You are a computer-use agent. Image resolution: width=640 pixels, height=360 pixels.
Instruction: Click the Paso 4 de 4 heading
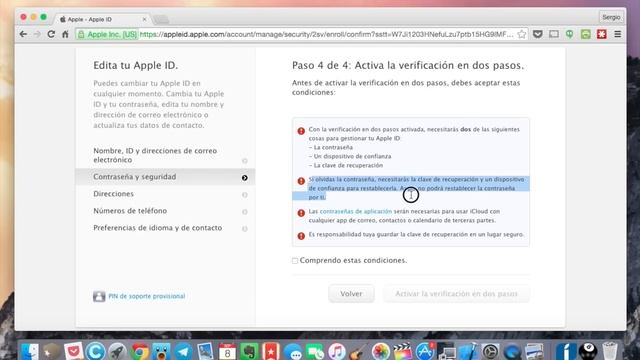pyautogui.click(x=408, y=65)
